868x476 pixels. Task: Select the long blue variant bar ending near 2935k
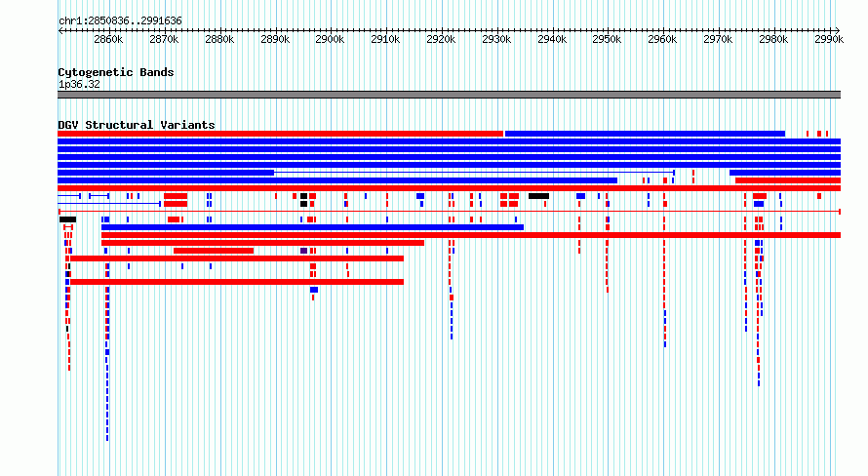[x=312, y=227]
